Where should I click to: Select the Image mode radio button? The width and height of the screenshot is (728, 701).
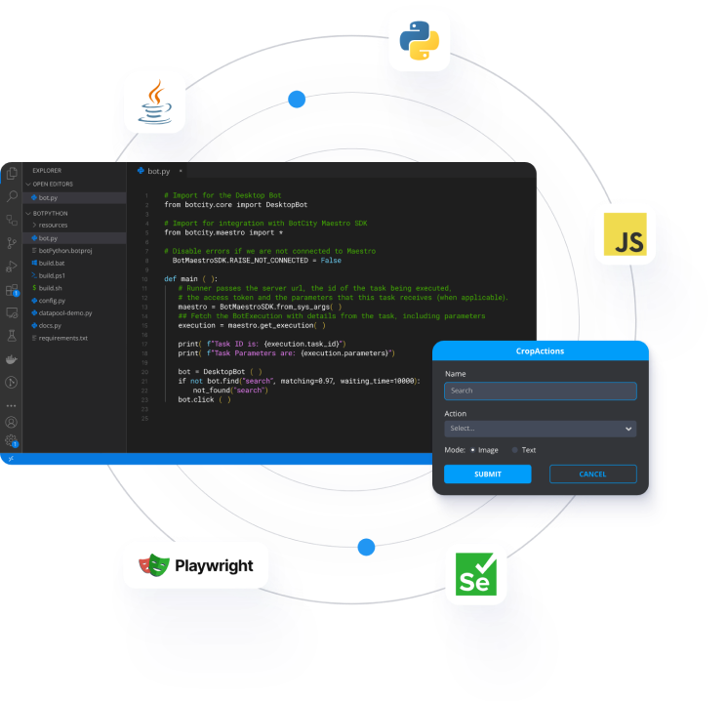click(x=473, y=450)
